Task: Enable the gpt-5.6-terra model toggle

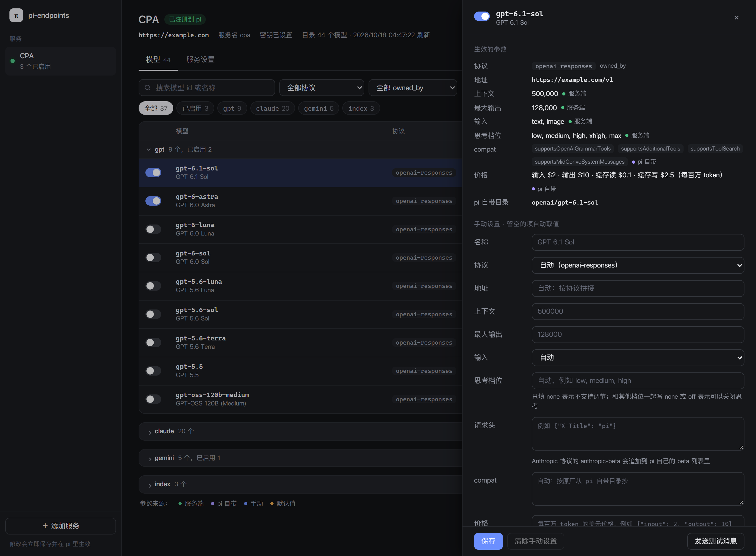Action: [153, 342]
